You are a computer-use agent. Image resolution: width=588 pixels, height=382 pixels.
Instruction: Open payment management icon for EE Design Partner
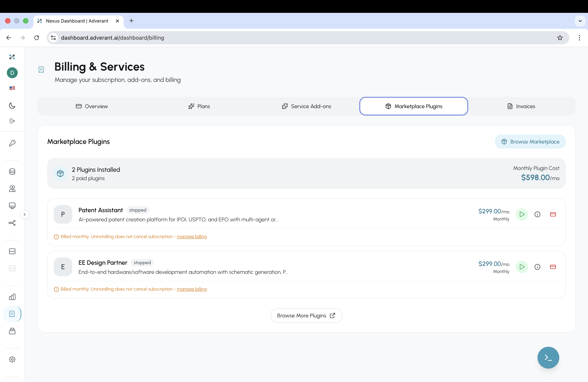coord(553,267)
